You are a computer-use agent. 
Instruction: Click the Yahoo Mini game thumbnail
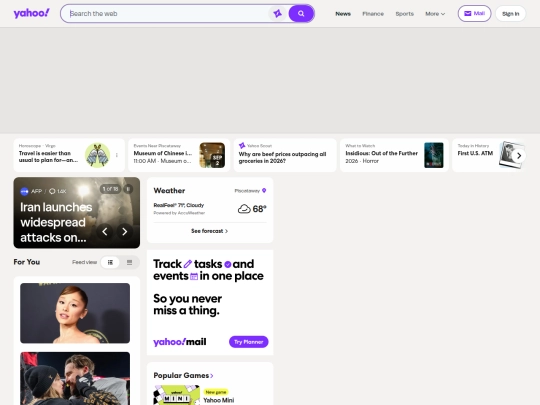pyautogui.click(x=176, y=395)
